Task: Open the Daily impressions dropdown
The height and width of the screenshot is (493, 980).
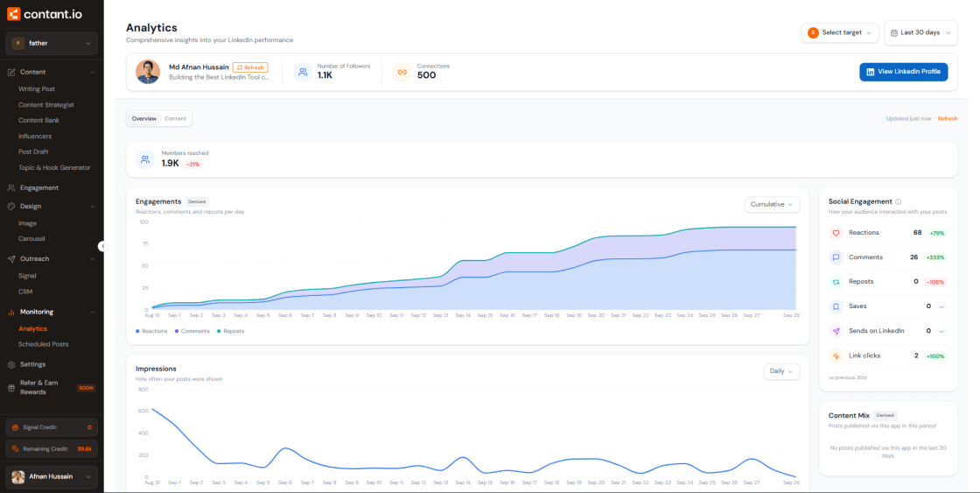Action: tap(782, 371)
